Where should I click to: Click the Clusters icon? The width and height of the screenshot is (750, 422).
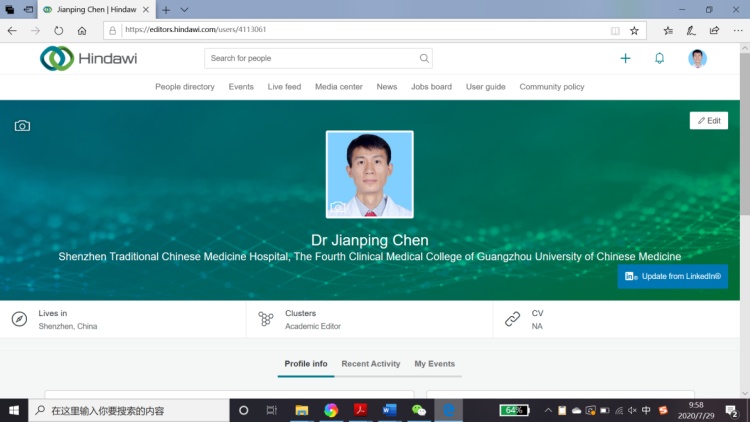click(x=266, y=319)
